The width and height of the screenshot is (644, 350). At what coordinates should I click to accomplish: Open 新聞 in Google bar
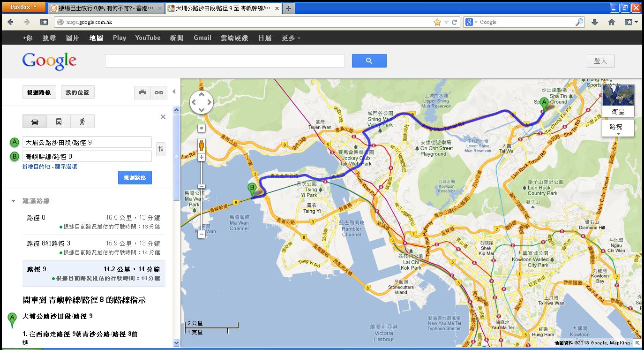pos(177,38)
